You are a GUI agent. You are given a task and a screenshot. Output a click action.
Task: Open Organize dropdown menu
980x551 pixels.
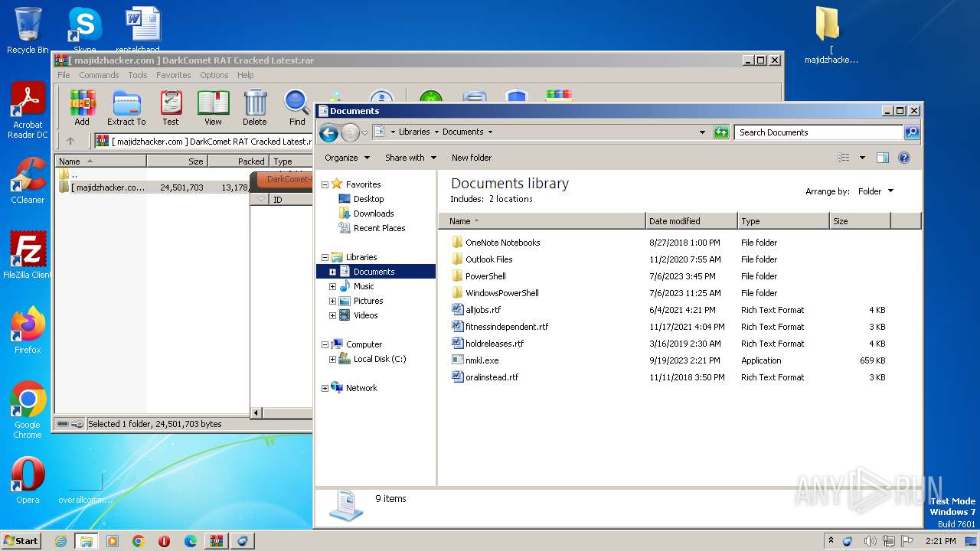coord(347,158)
